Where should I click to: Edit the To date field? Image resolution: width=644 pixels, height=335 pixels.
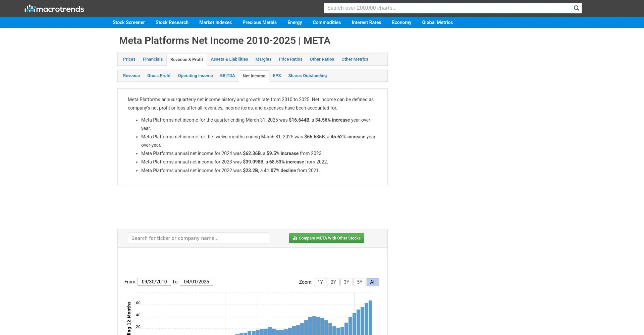click(197, 282)
